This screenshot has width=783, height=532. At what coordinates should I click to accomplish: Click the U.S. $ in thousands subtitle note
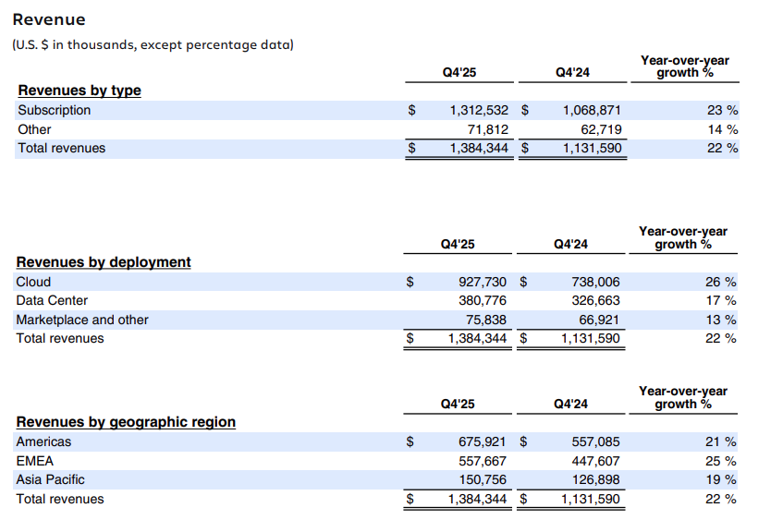click(x=153, y=44)
